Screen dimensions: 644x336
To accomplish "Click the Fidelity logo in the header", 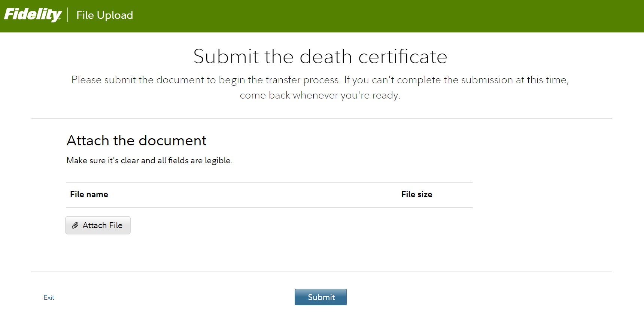I will [x=33, y=15].
